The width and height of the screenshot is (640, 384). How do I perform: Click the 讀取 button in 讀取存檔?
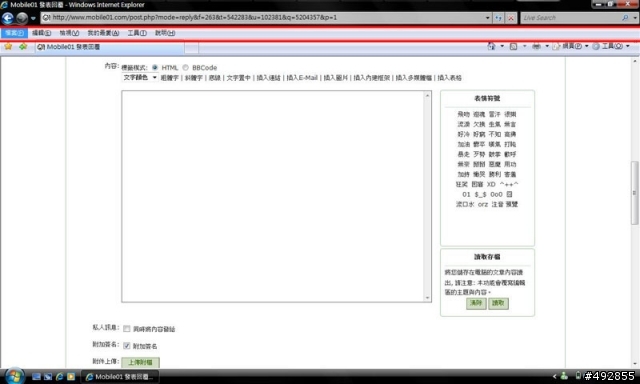(x=498, y=303)
